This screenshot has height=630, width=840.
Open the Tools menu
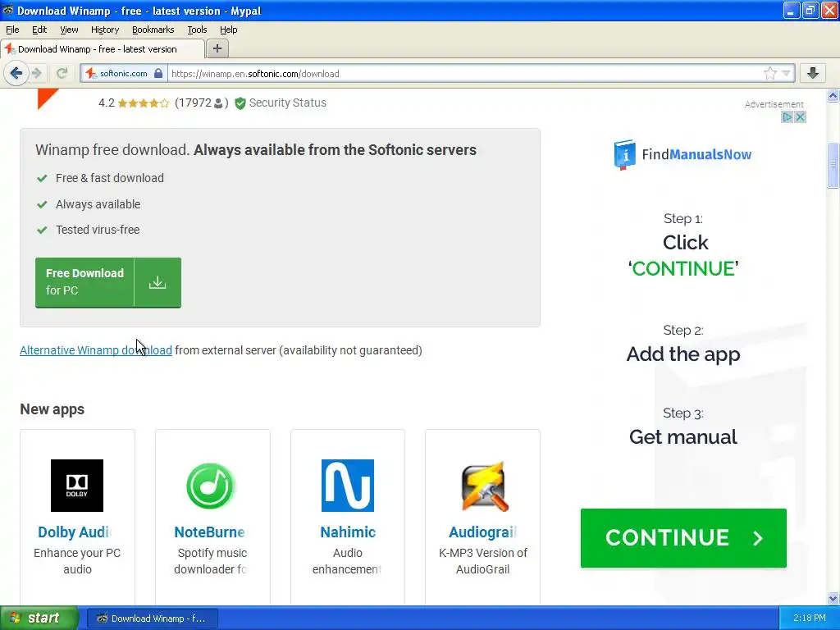point(197,30)
